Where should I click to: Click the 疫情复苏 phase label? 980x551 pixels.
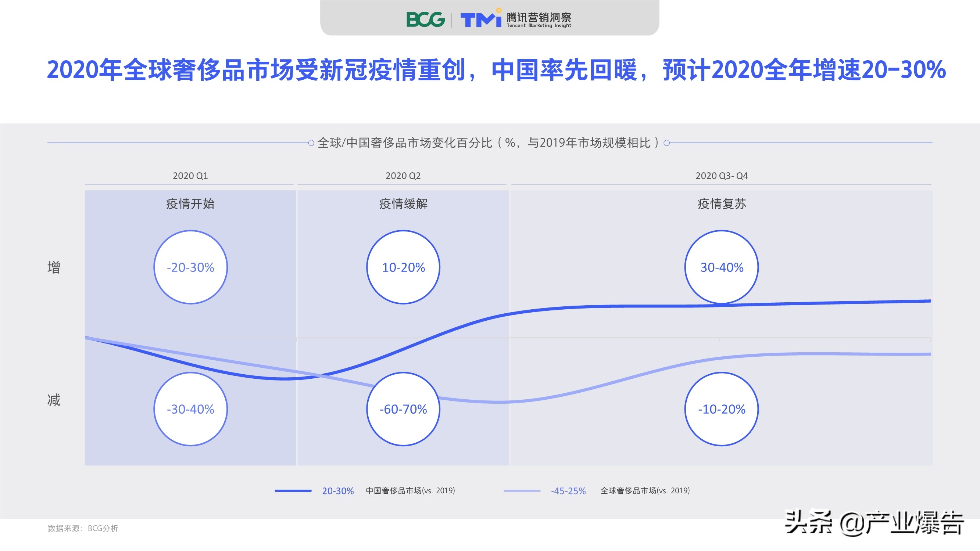tap(722, 204)
